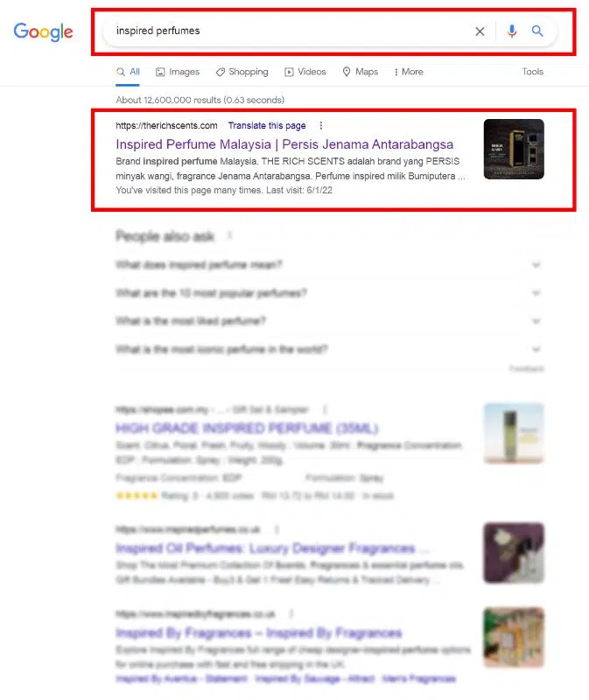This screenshot has width=589, height=700.
Task: Clear the search box with the X icon
Action: (x=480, y=31)
